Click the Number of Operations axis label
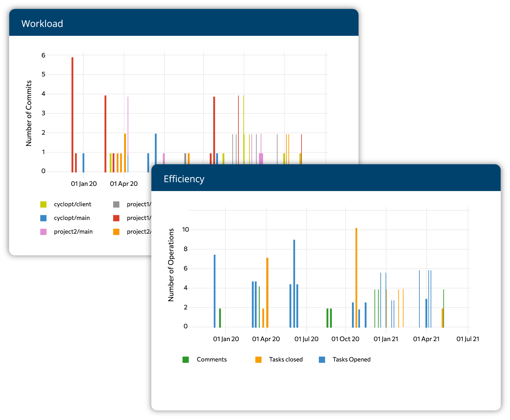 (x=171, y=265)
